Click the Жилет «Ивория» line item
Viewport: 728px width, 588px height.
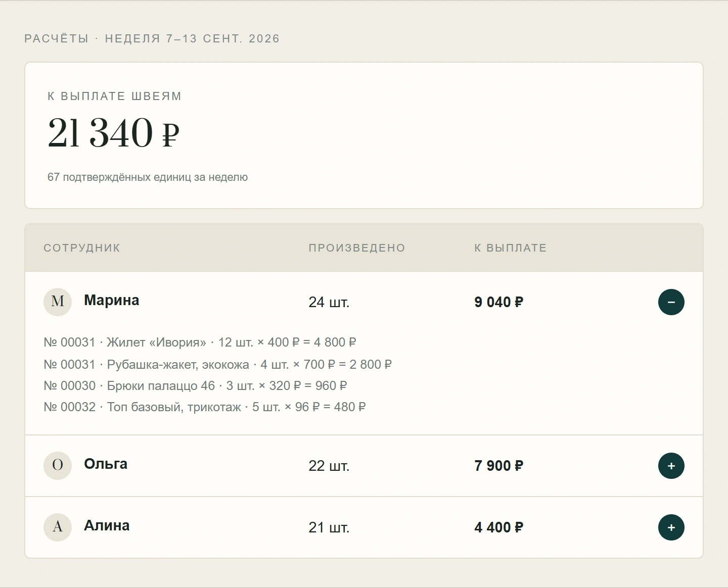[x=200, y=342]
